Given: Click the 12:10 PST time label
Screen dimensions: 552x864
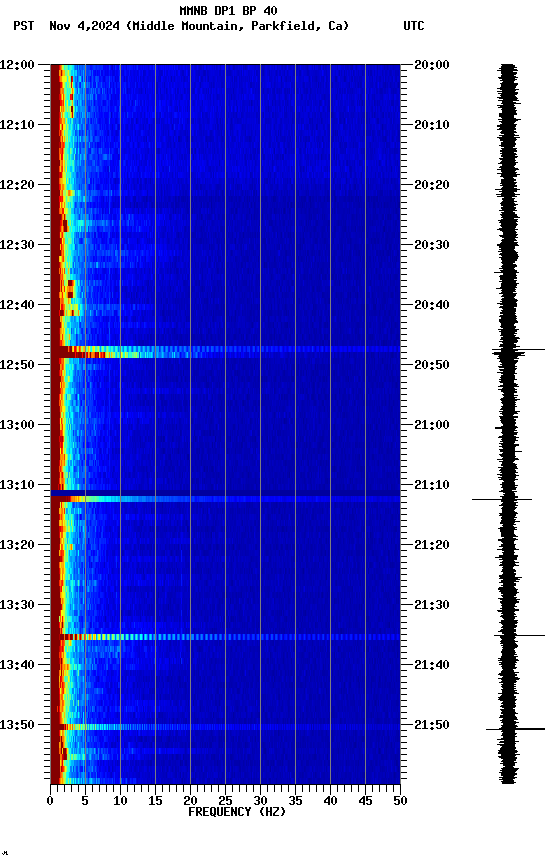Looking at the screenshot, I should point(17,125).
